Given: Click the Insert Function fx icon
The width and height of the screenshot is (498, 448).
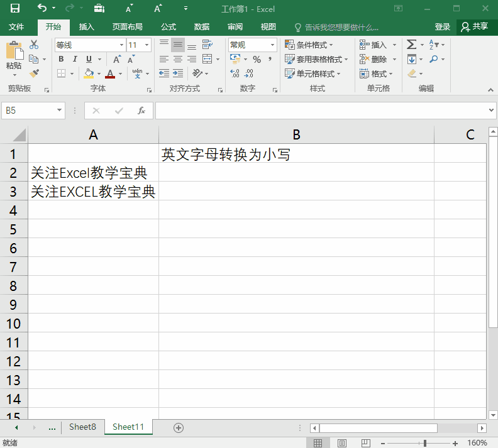Looking at the screenshot, I should pos(141,111).
